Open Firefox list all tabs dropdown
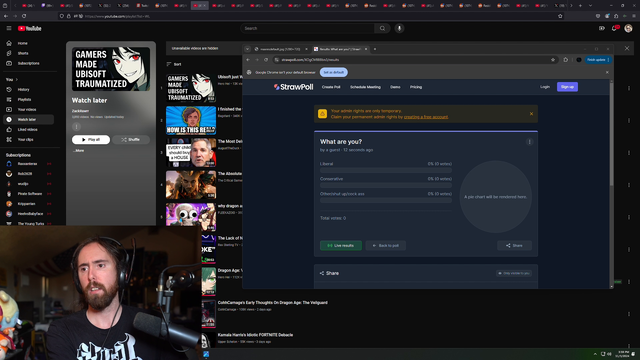 (x=590, y=6)
